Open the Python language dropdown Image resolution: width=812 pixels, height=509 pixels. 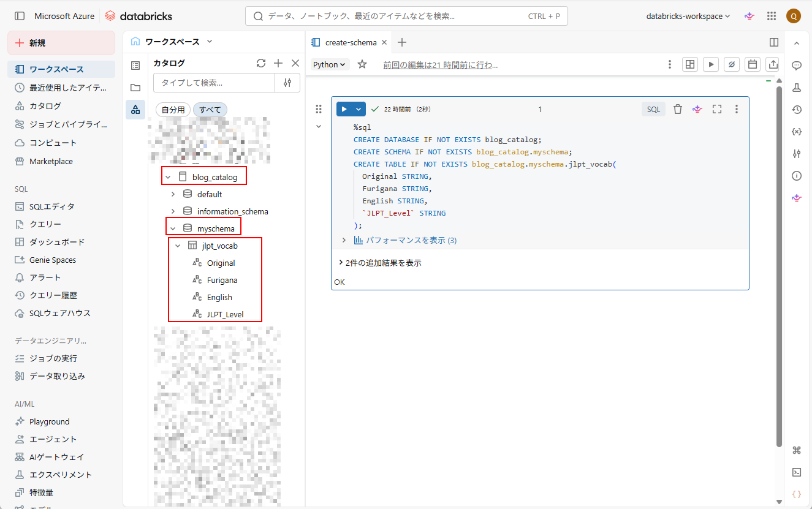click(x=330, y=64)
